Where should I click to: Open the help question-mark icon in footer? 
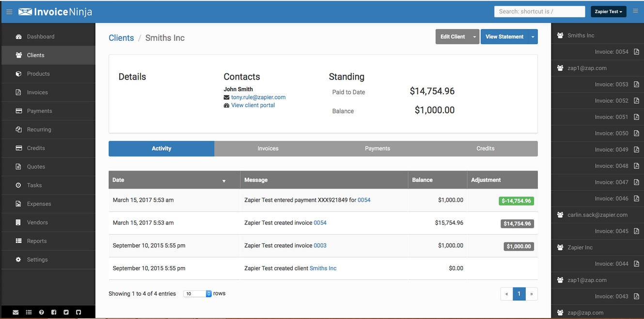click(x=41, y=312)
